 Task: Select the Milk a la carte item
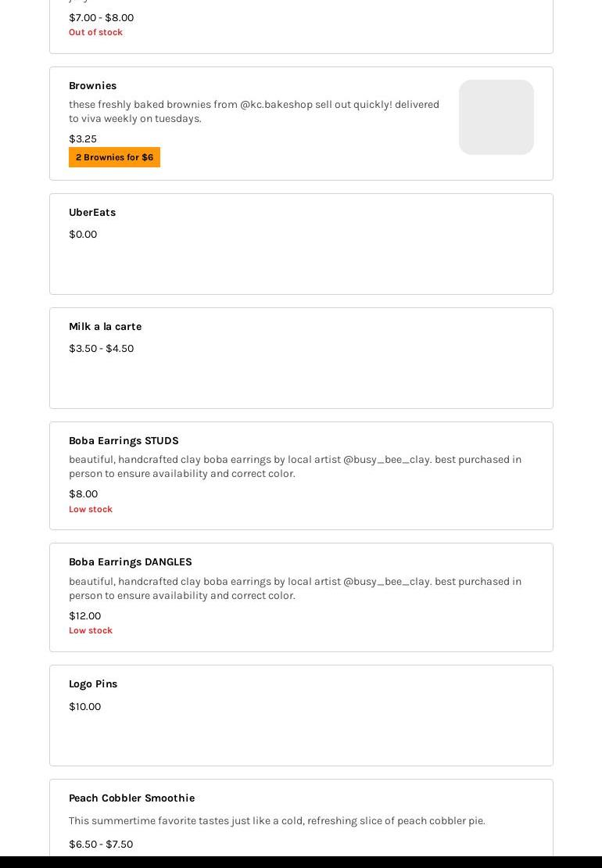[x=105, y=327]
